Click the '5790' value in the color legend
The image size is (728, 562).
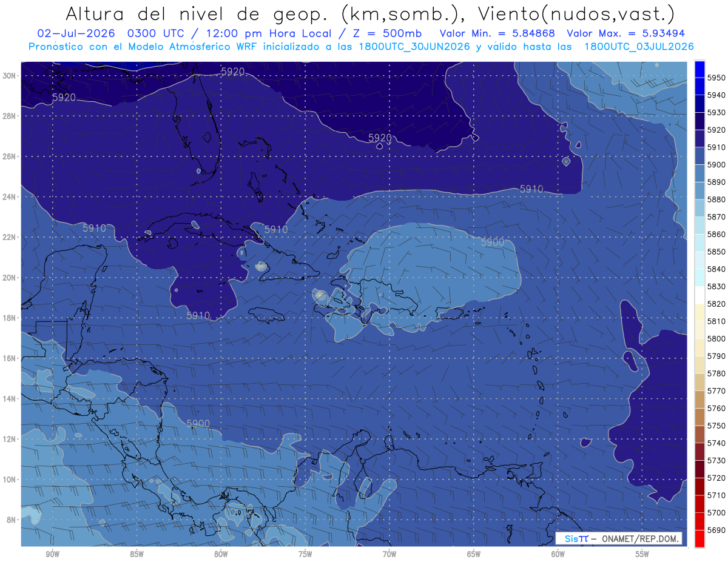(x=716, y=356)
